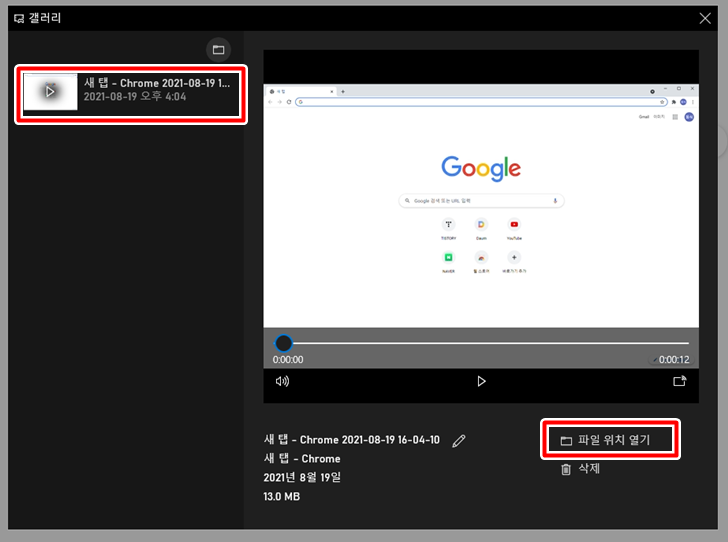The width and height of the screenshot is (728, 542).
Task: Open the captures folder icon above list
Action: [x=218, y=50]
